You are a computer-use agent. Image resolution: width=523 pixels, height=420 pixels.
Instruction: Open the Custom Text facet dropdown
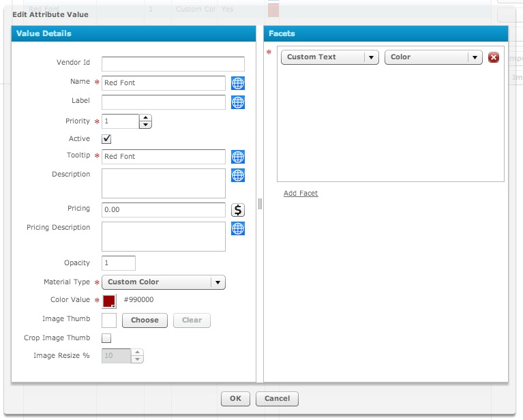[x=330, y=57]
